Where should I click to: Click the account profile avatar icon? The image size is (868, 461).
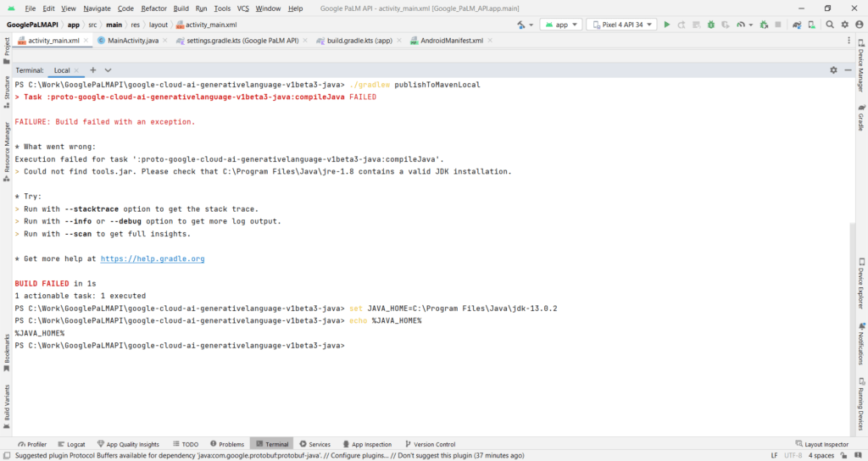860,25
